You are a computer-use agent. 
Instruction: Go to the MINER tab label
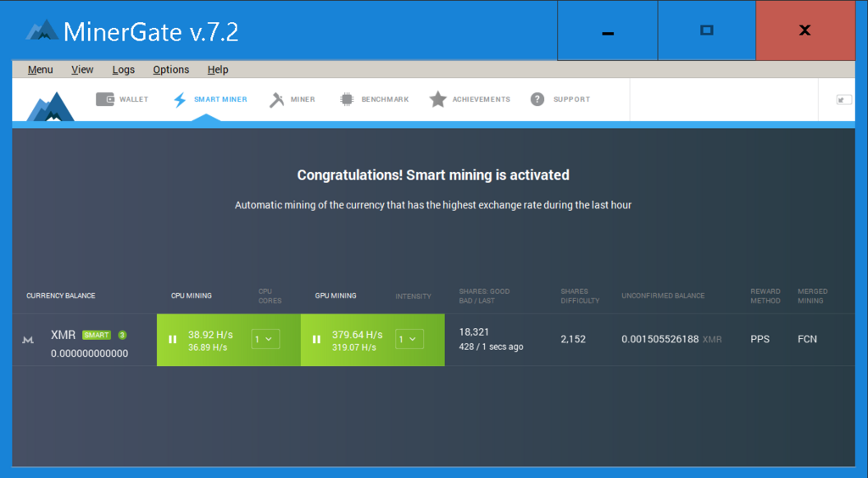[303, 100]
